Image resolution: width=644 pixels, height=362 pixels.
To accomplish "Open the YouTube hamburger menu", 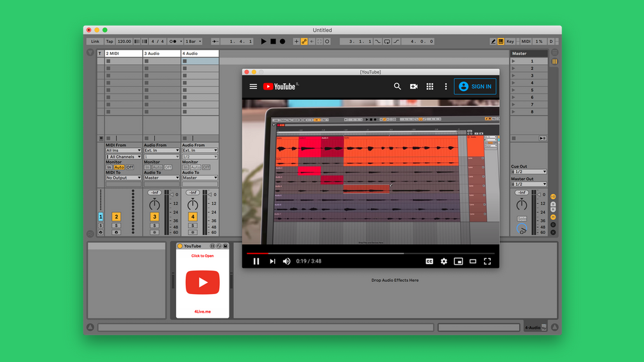I will click(253, 86).
